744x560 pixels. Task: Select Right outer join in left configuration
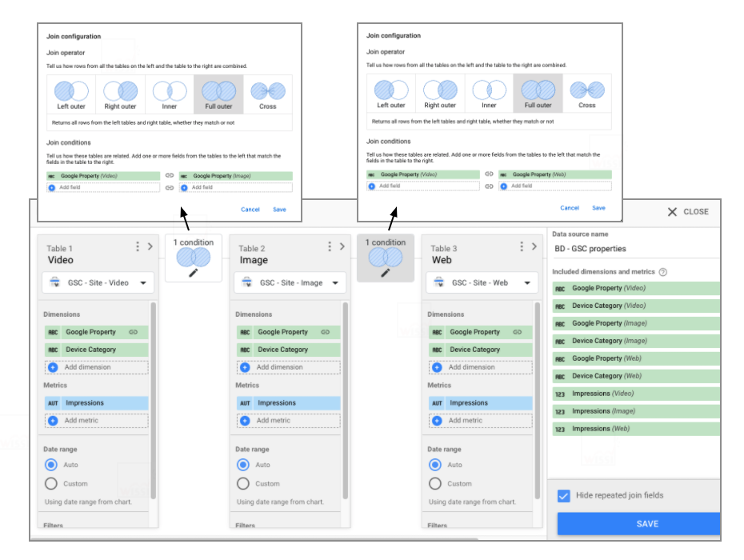[120, 94]
